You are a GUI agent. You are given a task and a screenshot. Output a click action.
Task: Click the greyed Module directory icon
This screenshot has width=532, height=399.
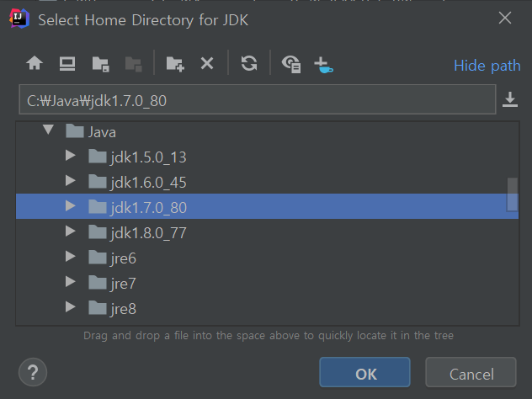point(134,64)
